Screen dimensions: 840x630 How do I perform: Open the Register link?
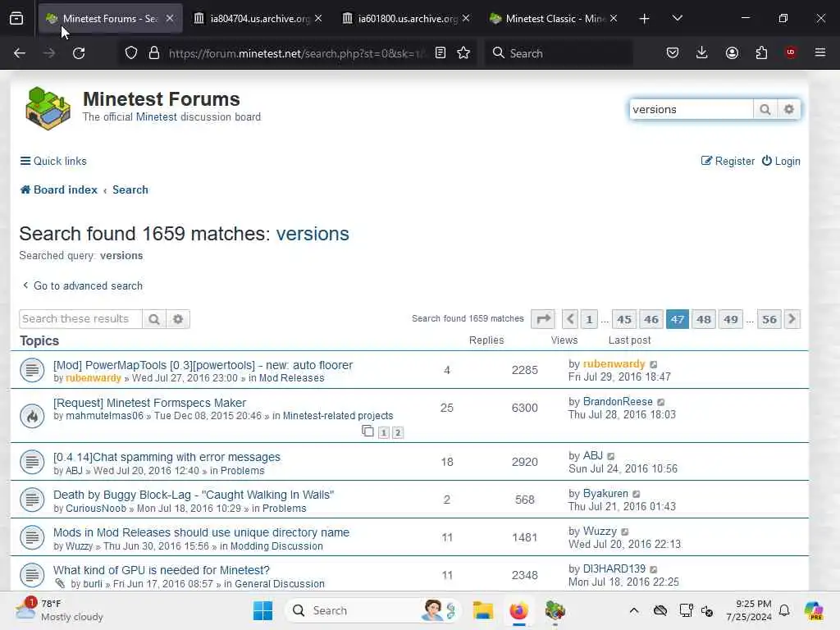728,162
